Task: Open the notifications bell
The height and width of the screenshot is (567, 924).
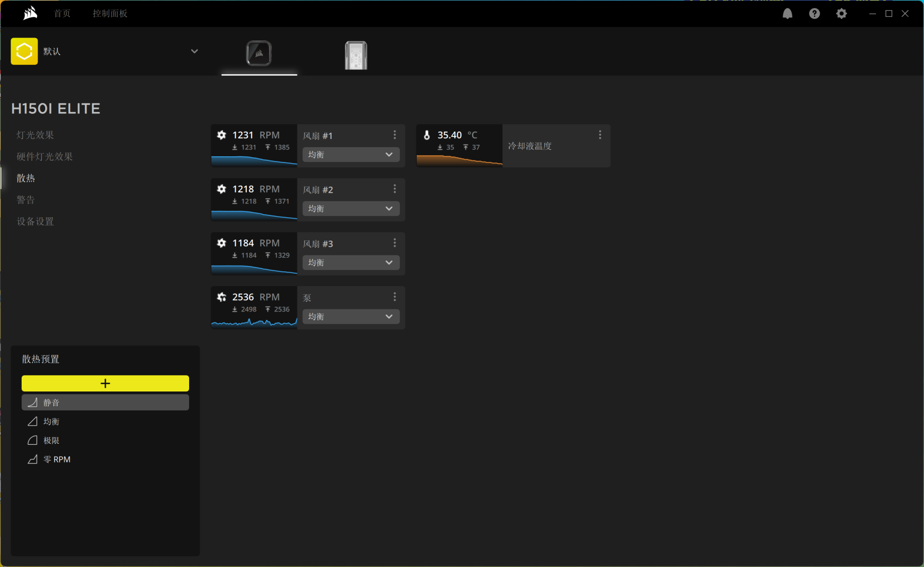Action: tap(787, 13)
